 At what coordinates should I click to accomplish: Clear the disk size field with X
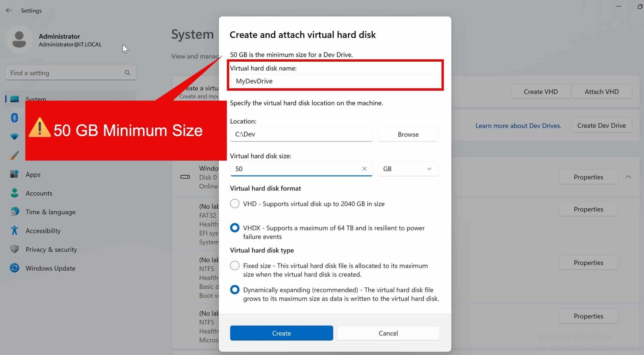(364, 168)
